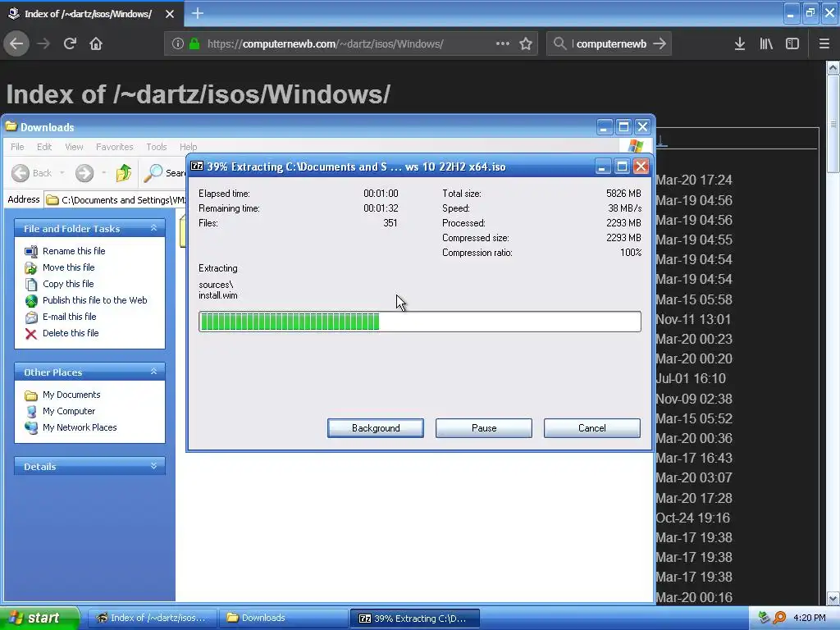The height and width of the screenshot is (630, 840).
Task: Pause the 7-Zip extraction
Action: click(x=484, y=428)
